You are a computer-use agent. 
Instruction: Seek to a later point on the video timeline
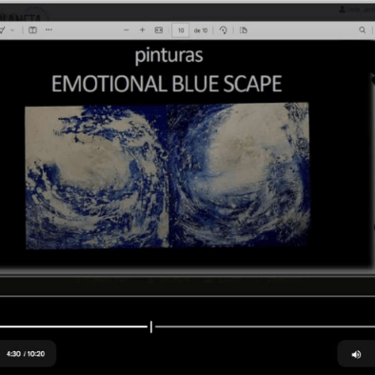(x=265, y=327)
